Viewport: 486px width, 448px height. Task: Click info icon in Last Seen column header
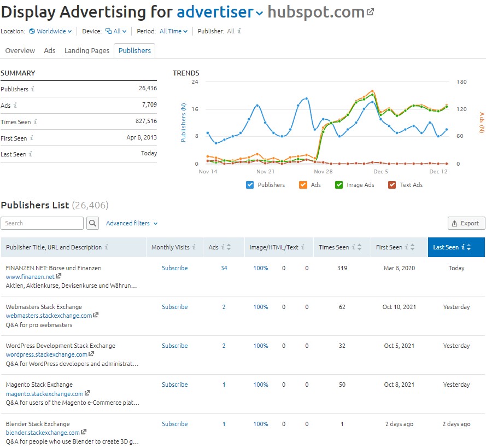click(x=463, y=247)
